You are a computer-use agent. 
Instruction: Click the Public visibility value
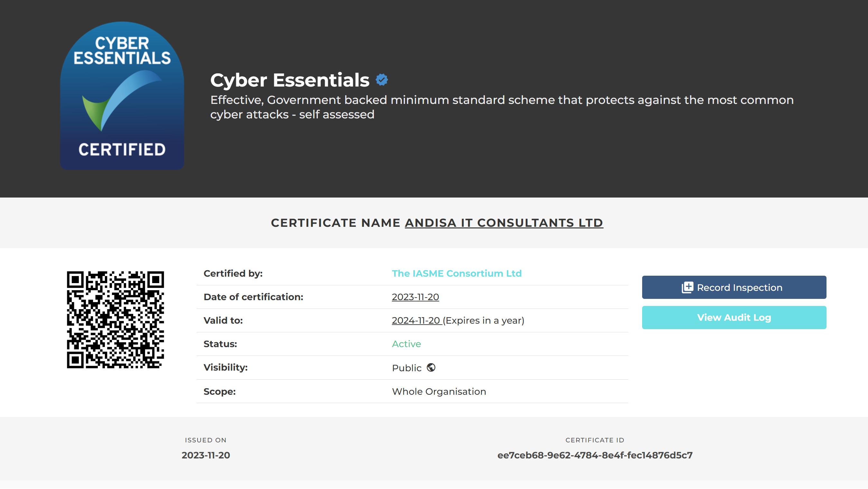(x=407, y=368)
